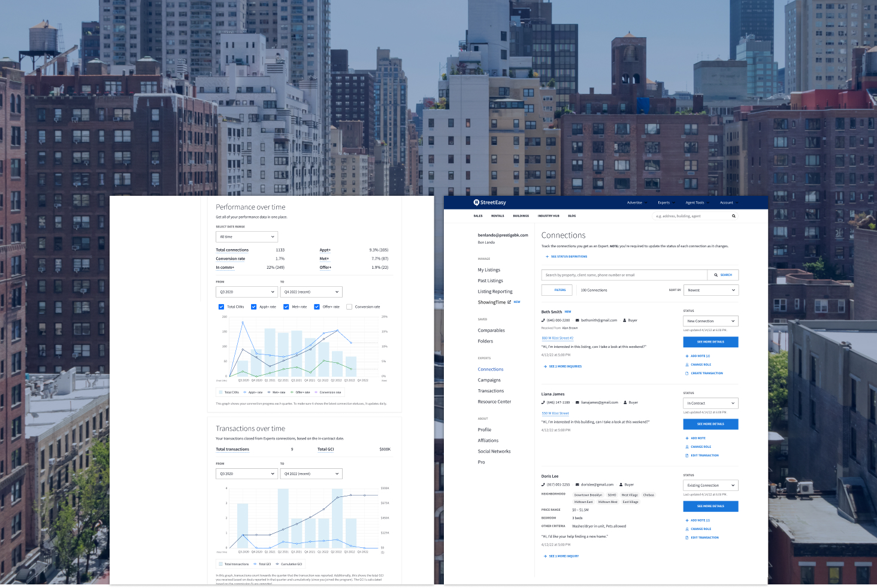Click the Add Note plus icon for Doris Lee

point(687,520)
